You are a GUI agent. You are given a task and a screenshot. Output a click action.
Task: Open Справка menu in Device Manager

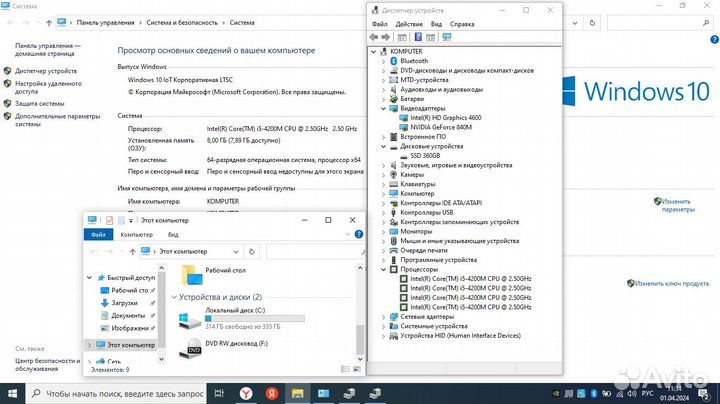coord(462,24)
